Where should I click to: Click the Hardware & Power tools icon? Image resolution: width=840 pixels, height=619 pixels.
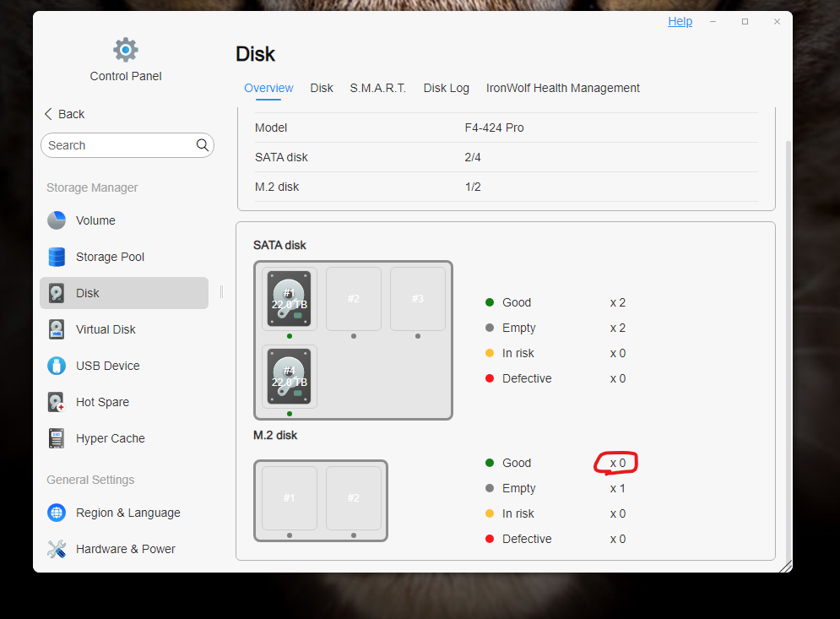(57, 549)
